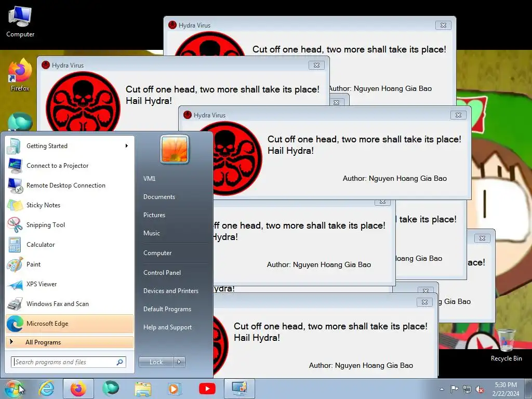Click the Hydra Virus taskbar program icon
The height and width of the screenshot is (399, 532).
(240, 389)
